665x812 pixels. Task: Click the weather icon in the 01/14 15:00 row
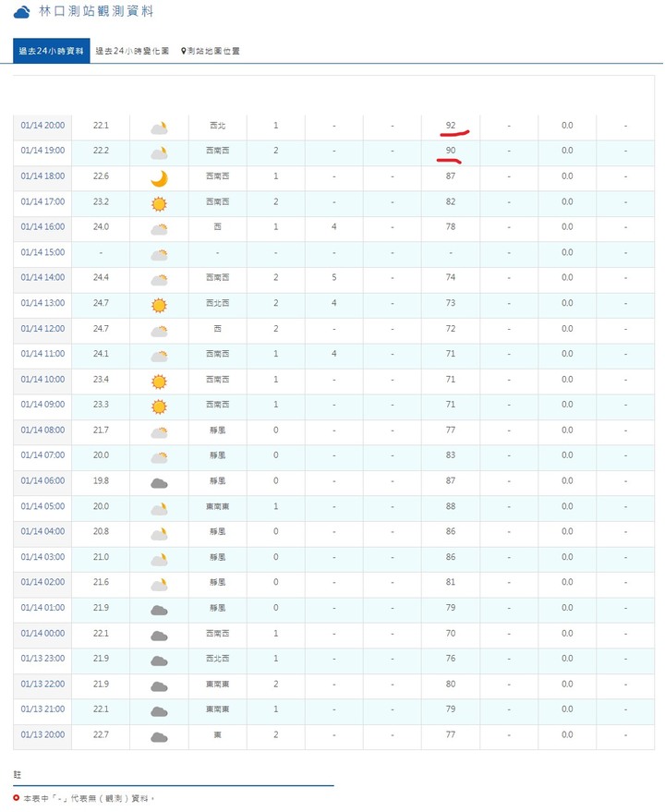coord(159,254)
